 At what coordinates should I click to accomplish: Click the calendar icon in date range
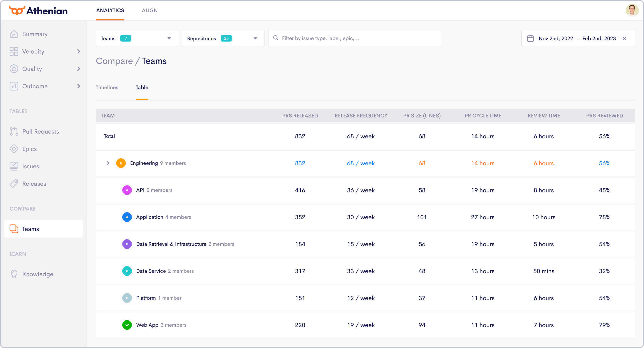[530, 38]
